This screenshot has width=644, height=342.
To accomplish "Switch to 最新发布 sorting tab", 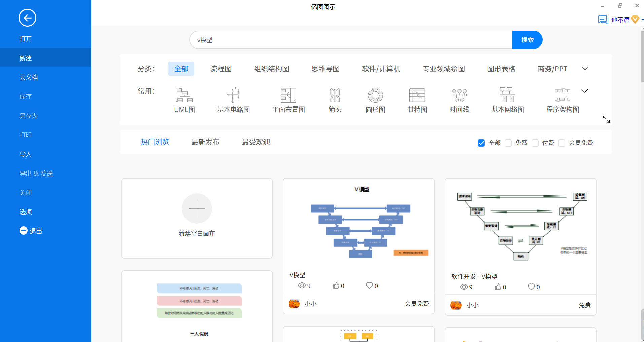I will [205, 142].
